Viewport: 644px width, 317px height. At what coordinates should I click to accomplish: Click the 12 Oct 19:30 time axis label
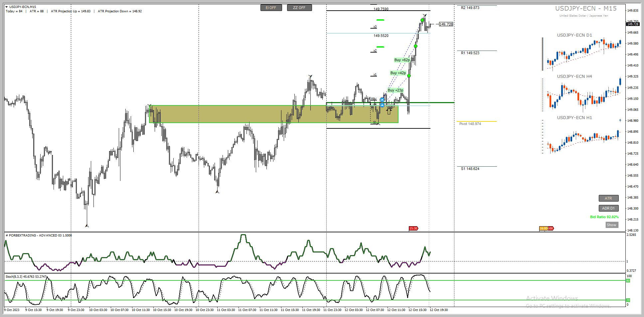click(439, 310)
